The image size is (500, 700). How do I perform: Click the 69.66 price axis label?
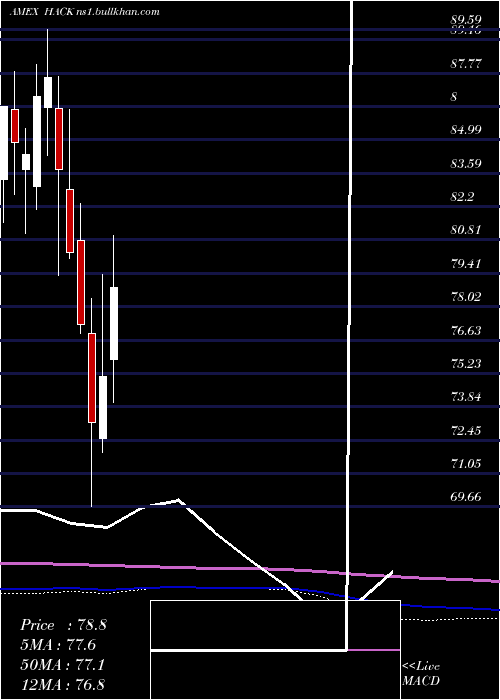465,496
